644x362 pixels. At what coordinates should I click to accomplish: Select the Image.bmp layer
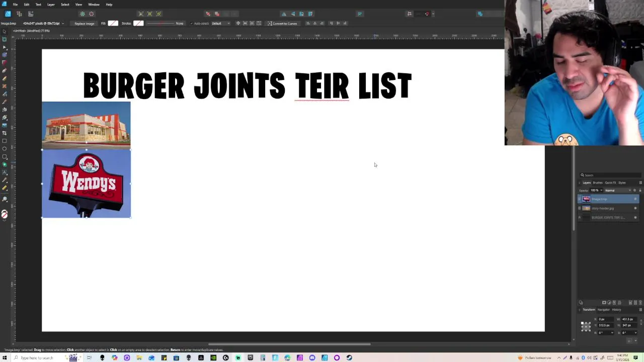point(607,199)
